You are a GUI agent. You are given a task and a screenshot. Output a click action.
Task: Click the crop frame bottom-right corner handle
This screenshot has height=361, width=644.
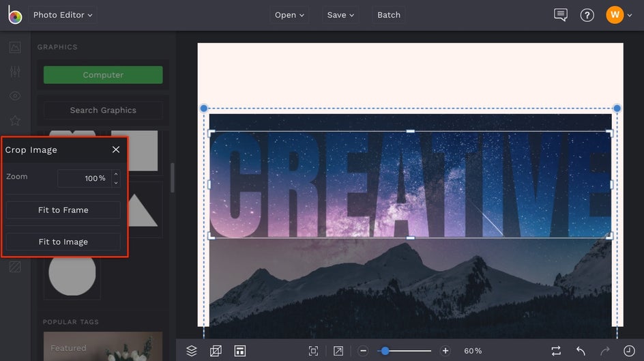(x=609, y=235)
